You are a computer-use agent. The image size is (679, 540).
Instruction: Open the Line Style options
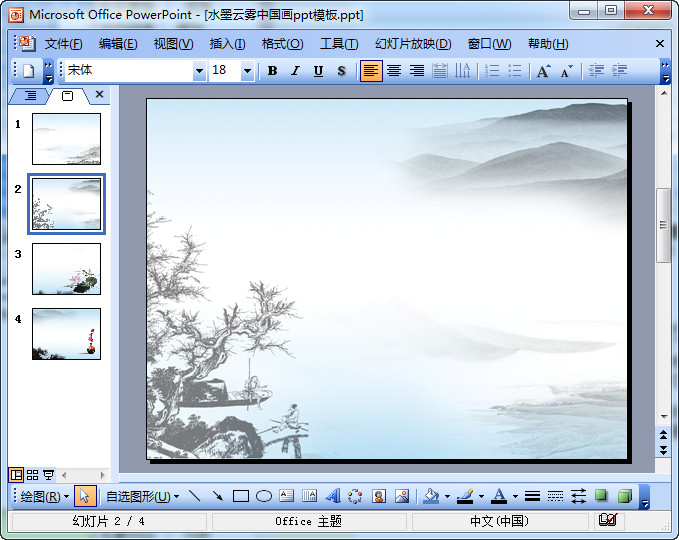pos(532,496)
